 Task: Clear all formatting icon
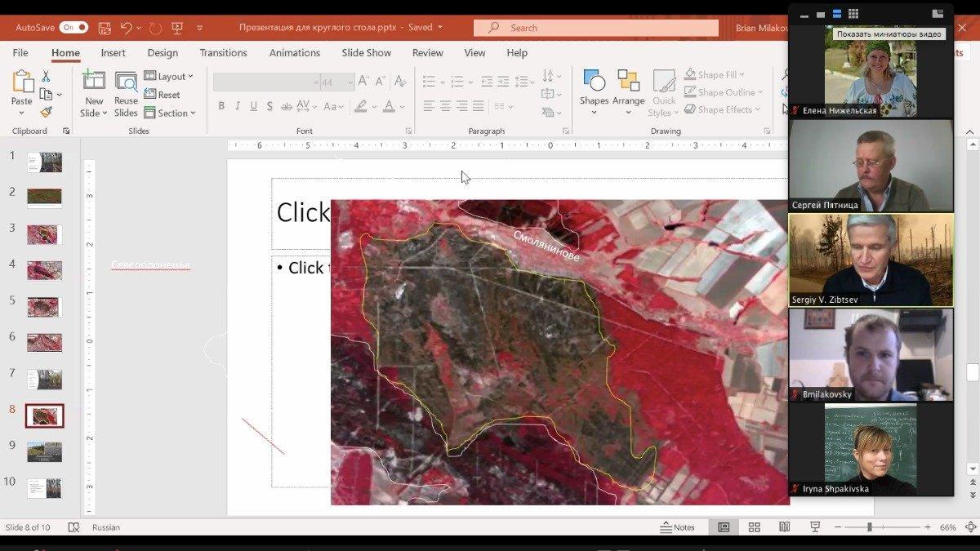(x=400, y=82)
